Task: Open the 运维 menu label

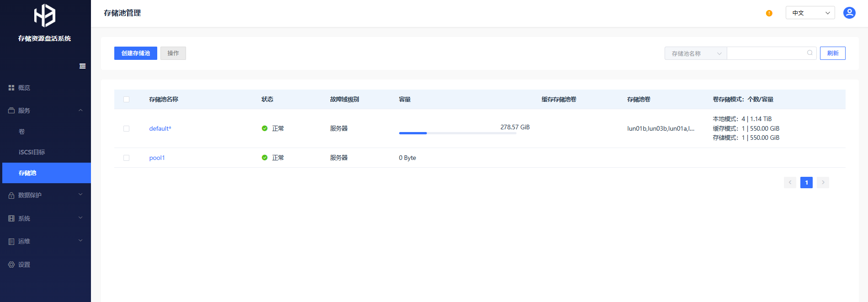Action: tap(24, 241)
